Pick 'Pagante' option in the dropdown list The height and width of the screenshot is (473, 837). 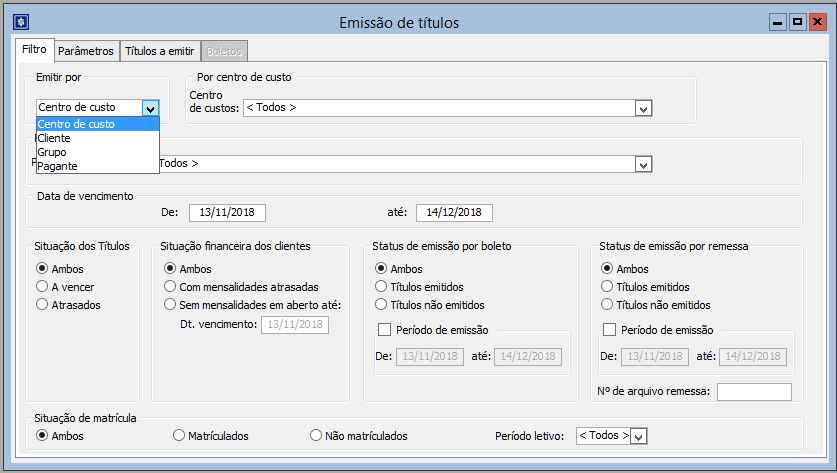(x=57, y=166)
